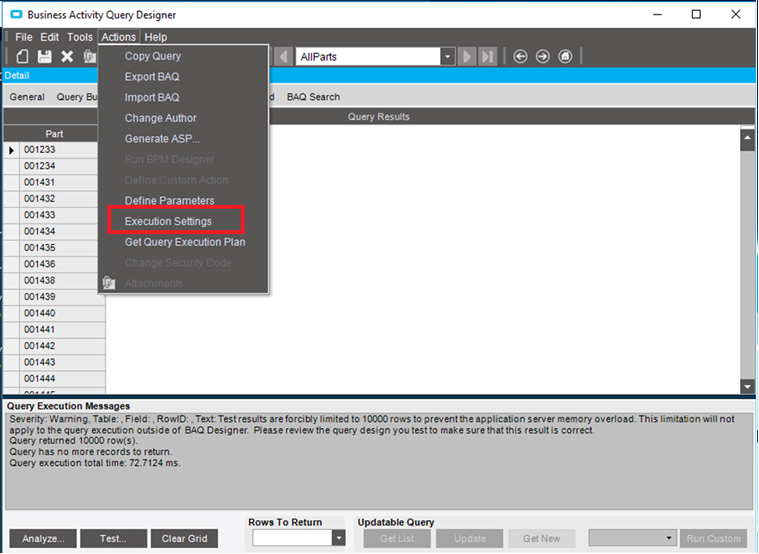Open the Help menu
The width and height of the screenshot is (759, 554).
click(155, 37)
